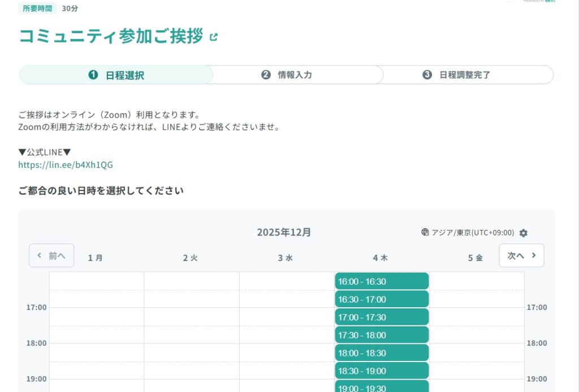The height and width of the screenshot is (392, 579).
Task: Pick the 16:00 - 16:30 time slot
Action: tap(382, 281)
